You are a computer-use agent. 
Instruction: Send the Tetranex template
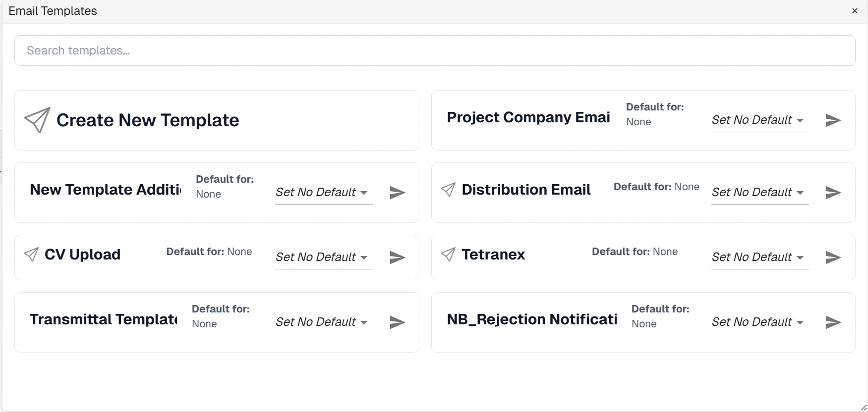coord(833,257)
